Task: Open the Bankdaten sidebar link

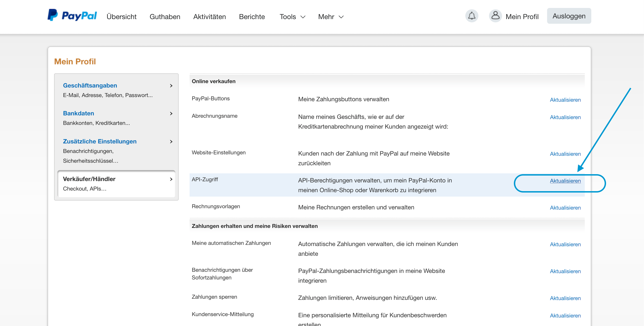Action: (78, 113)
